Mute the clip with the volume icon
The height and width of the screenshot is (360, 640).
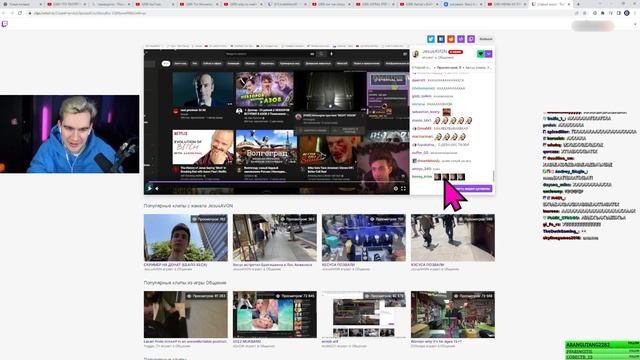click(x=157, y=189)
